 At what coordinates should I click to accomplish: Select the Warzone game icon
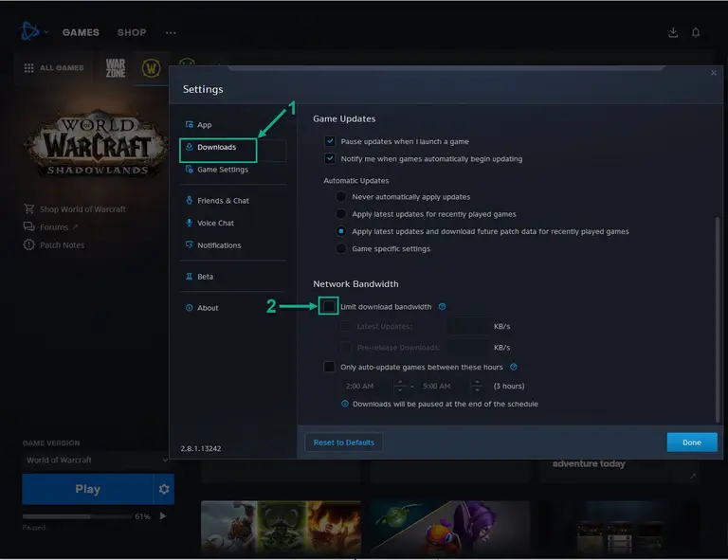pos(115,68)
